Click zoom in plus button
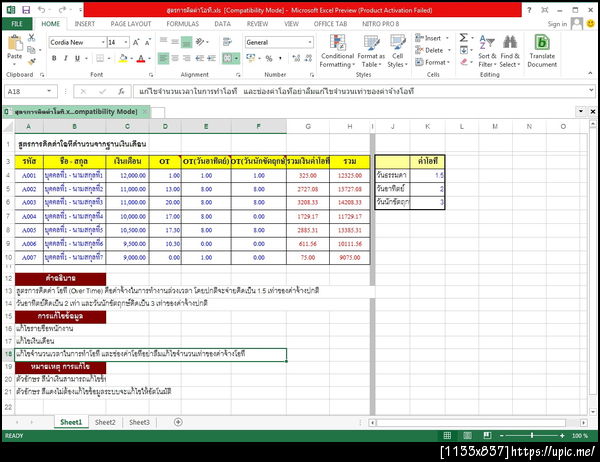Screen dimensions: 600x462 click(x=562, y=436)
